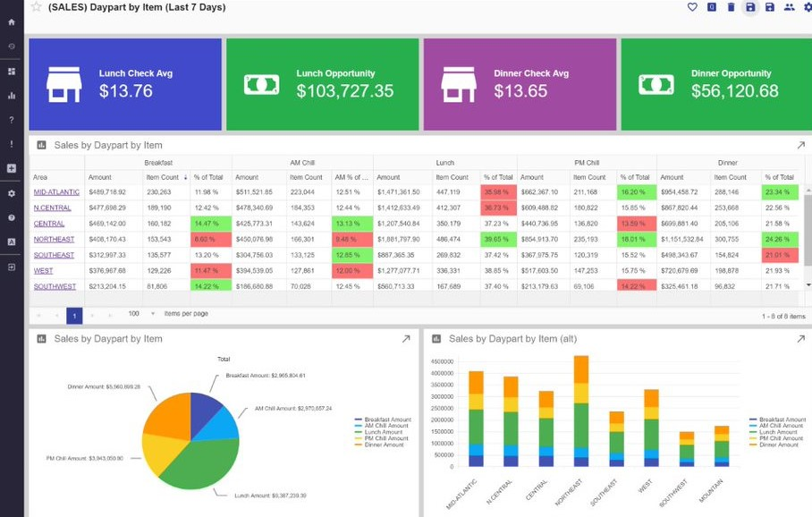This screenshot has width=812, height=517.
Task: Save the dashboard with the save icon
Action: [750, 8]
